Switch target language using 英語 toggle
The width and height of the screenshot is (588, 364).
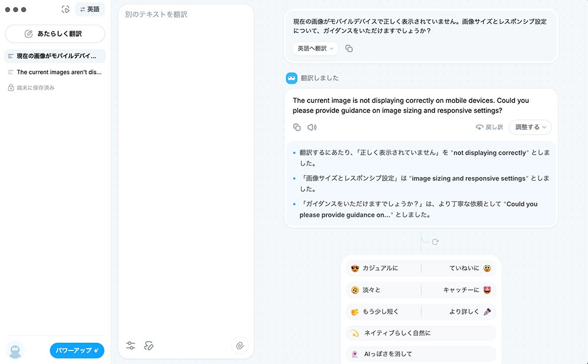90,9
